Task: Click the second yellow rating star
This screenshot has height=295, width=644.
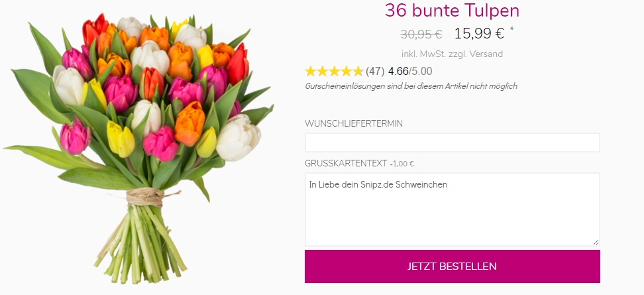Action: (323, 72)
